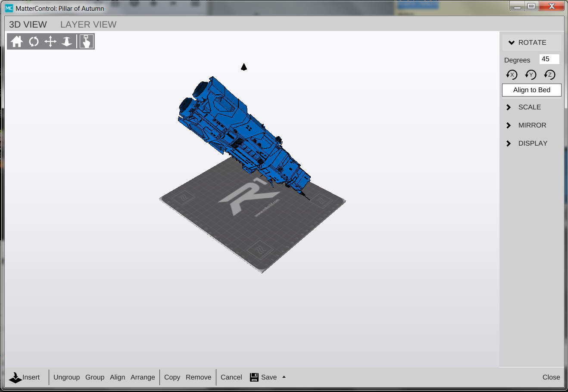The image size is (568, 392).
Task: Save the model changes
Action: tap(269, 377)
